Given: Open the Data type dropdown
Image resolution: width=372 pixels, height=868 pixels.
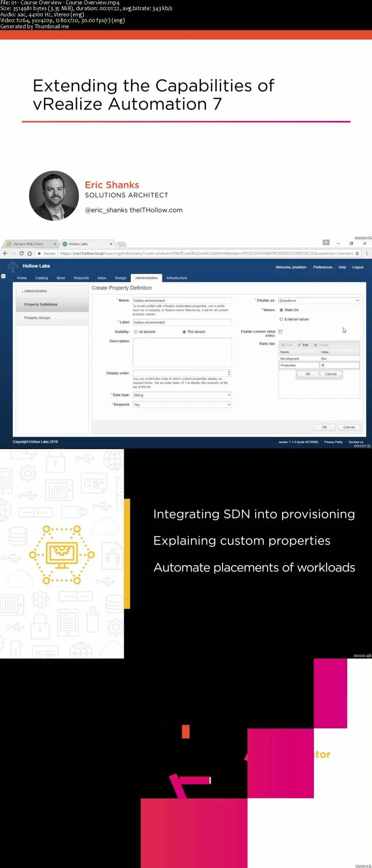Looking at the screenshot, I should (x=182, y=395).
